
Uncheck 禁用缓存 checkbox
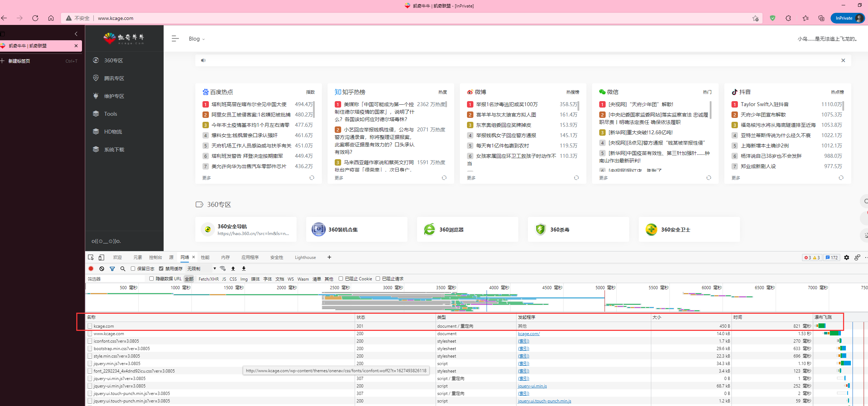coord(161,269)
